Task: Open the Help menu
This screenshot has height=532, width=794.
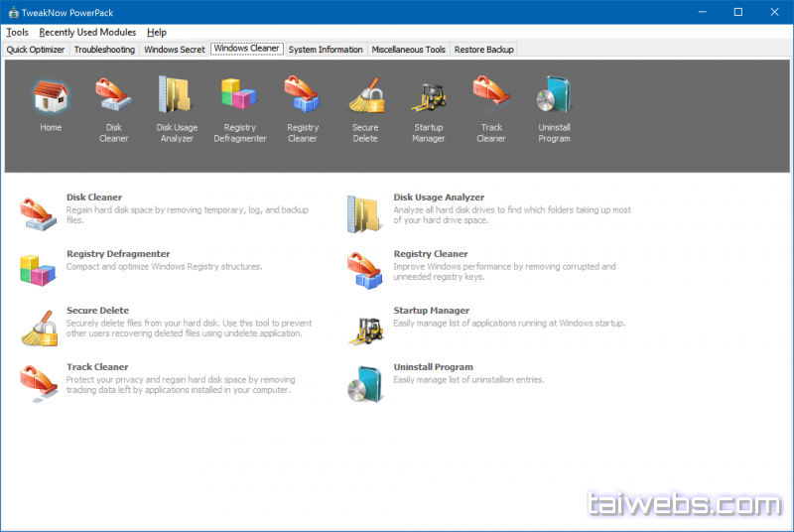Action: click(x=157, y=33)
